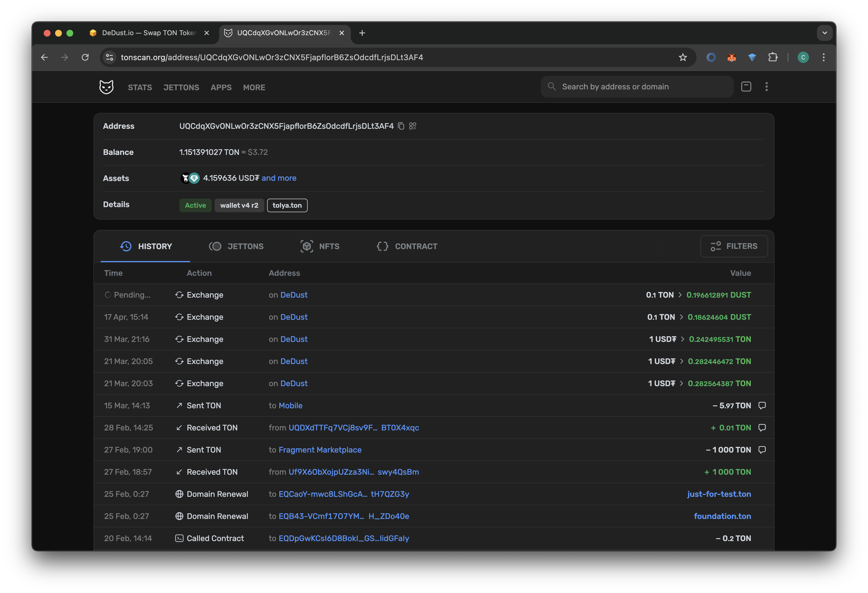Open comment icon on Sent to Mobile row
The width and height of the screenshot is (868, 593).
coord(762,405)
